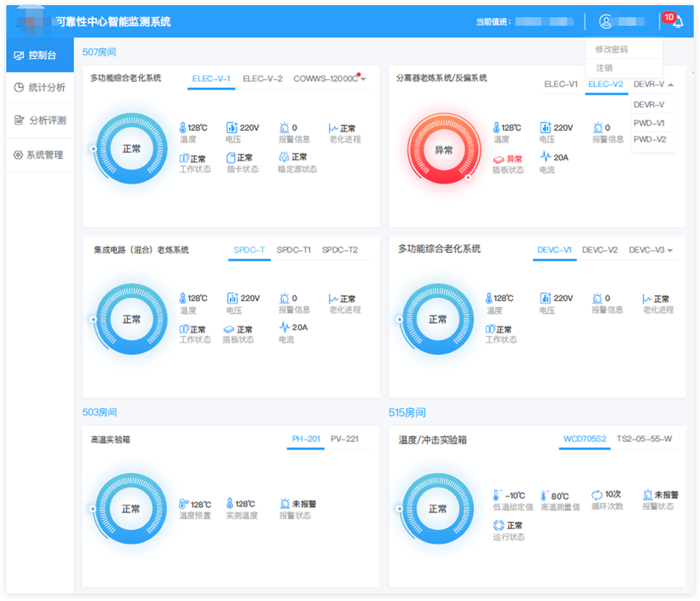Choose PWD-V1 from the dropdown list
The height and width of the screenshot is (601, 700).
(649, 123)
